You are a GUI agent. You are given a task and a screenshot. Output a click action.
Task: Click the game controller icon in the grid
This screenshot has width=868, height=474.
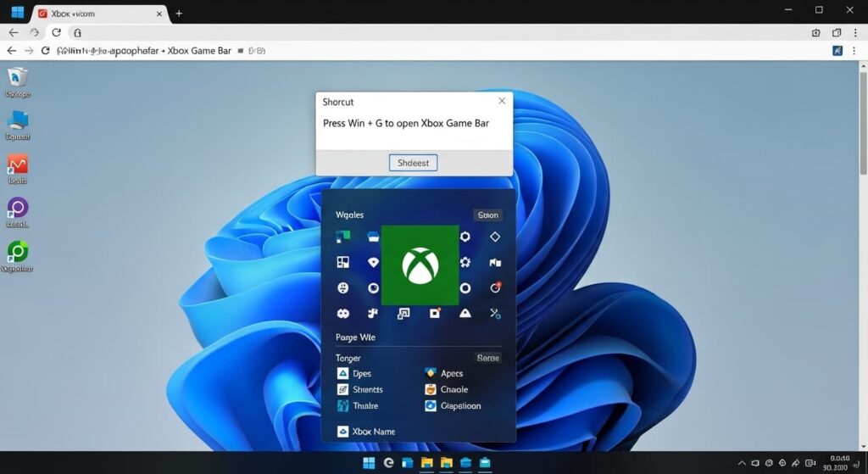point(343,314)
